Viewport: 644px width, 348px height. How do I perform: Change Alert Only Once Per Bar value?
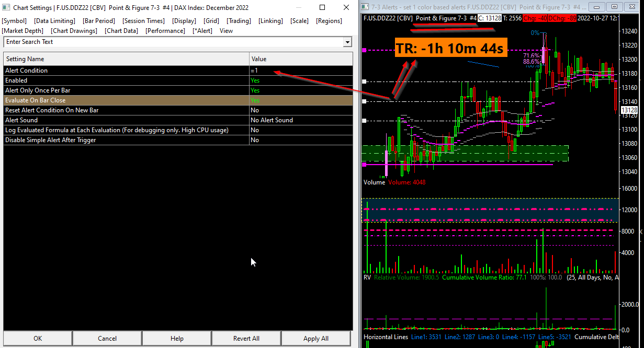tap(301, 90)
